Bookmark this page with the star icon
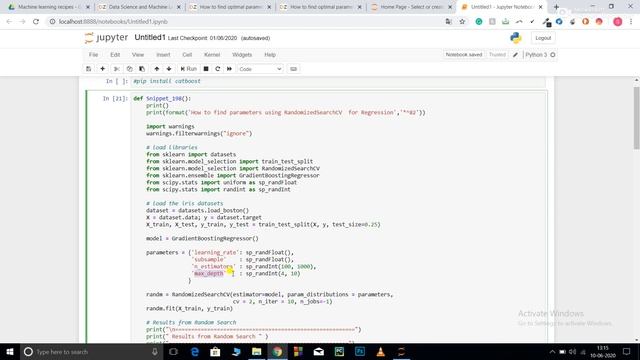 tap(462, 22)
